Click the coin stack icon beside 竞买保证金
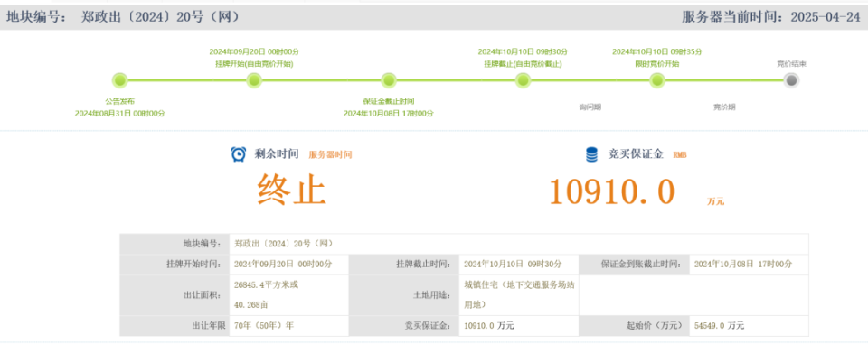The width and height of the screenshot is (868, 344). click(x=591, y=155)
